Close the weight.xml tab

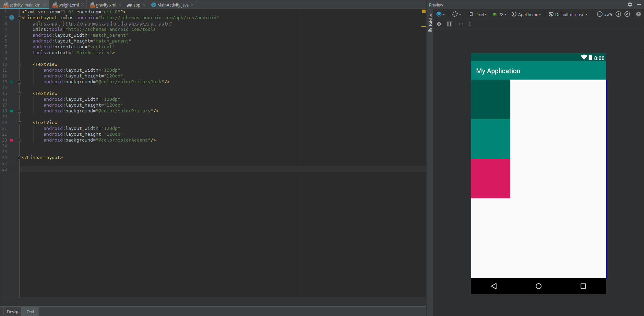point(82,5)
